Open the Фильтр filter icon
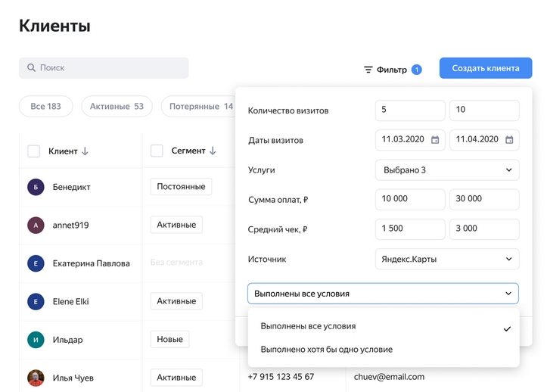 coord(368,70)
